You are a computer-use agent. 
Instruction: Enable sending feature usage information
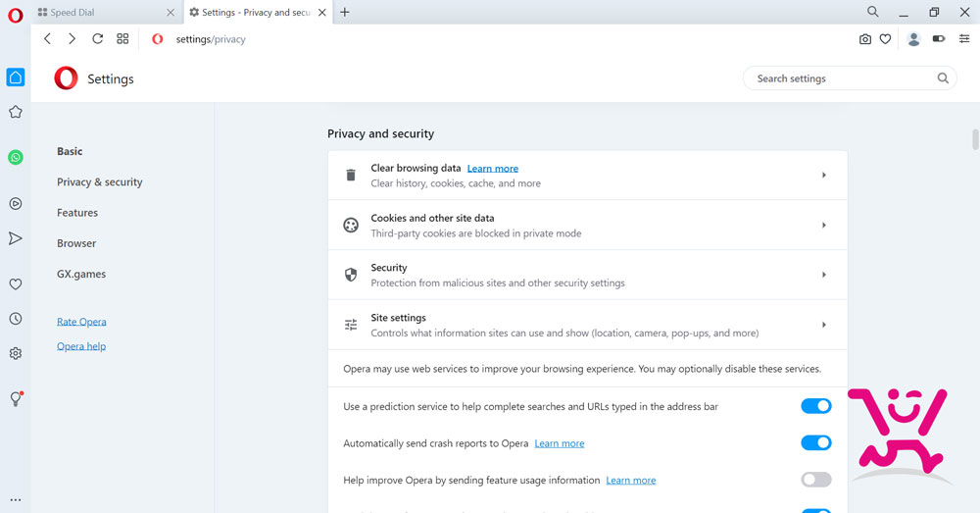pos(816,480)
